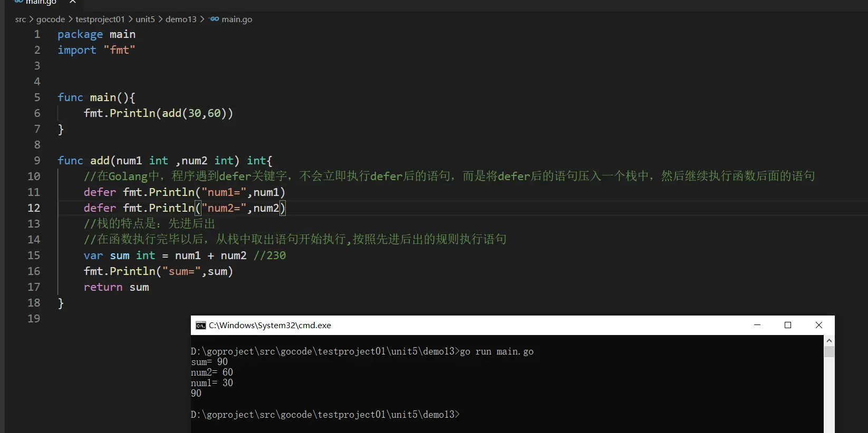Click the Go file icon in breadcrumb
Image resolution: width=868 pixels, height=433 pixels.
tap(214, 19)
